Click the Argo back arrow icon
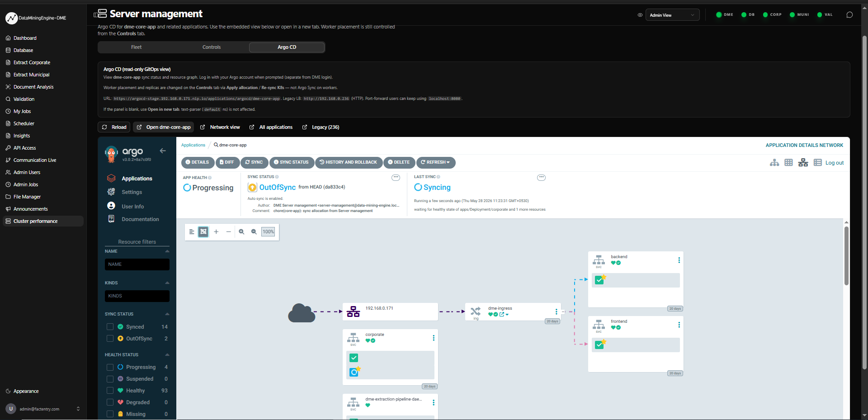The image size is (868, 420). [163, 151]
